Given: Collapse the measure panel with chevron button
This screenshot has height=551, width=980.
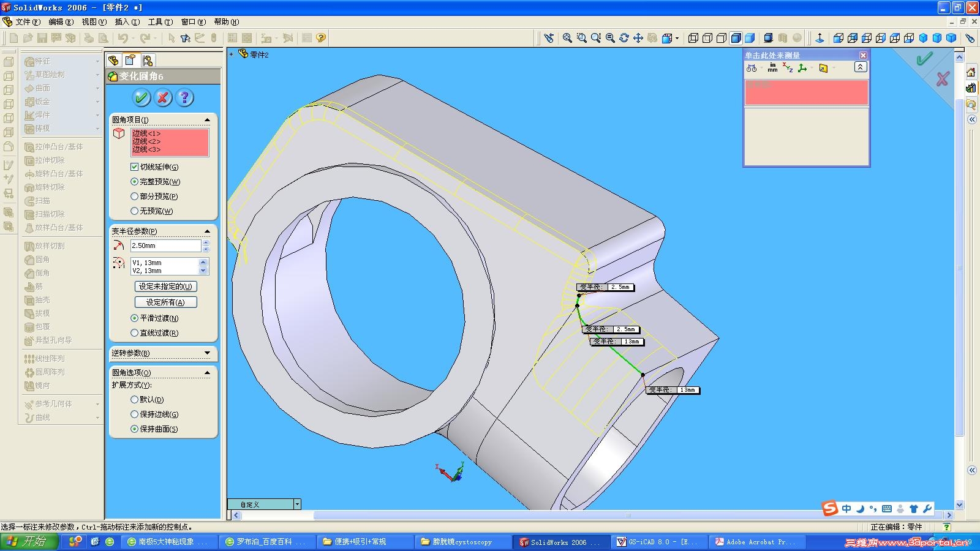Looking at the screenshot, I should (861, 67).
